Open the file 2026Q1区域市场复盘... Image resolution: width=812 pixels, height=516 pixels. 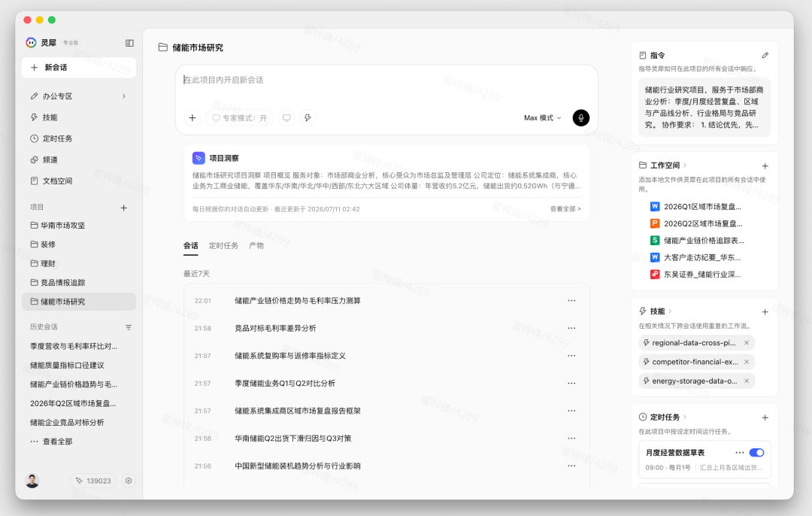[x=695, y=207]
